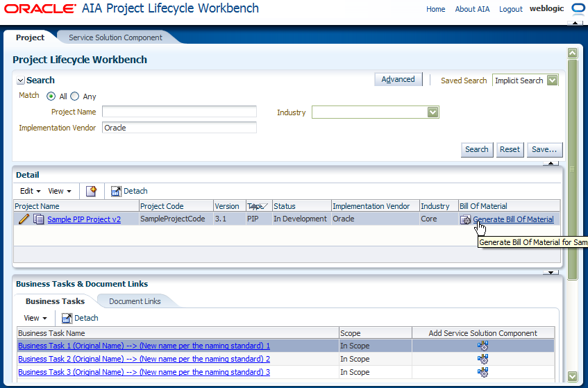
Task: Select the All match radio button
Action: [51, 96]
